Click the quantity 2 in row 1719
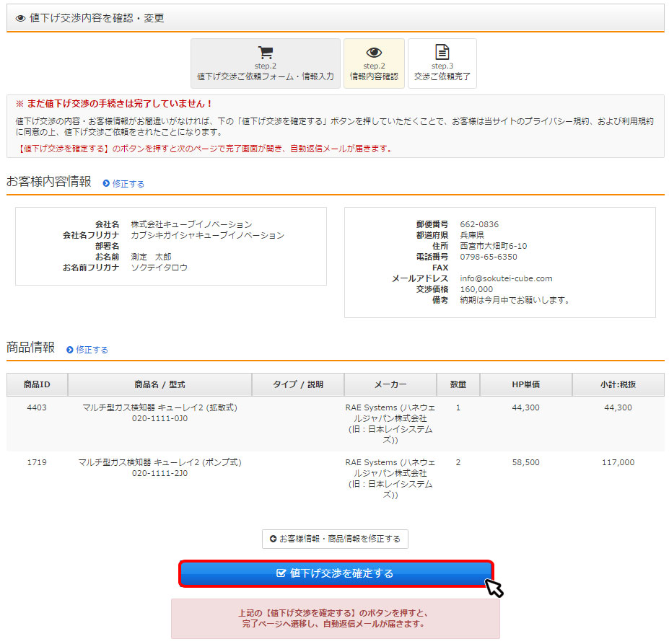Screen dimensions: 669x644 [x=458, y=462]
